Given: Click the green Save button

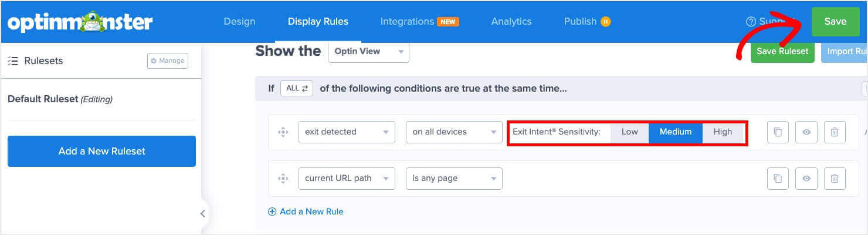Looking at the screenshot, I should 835,22.
